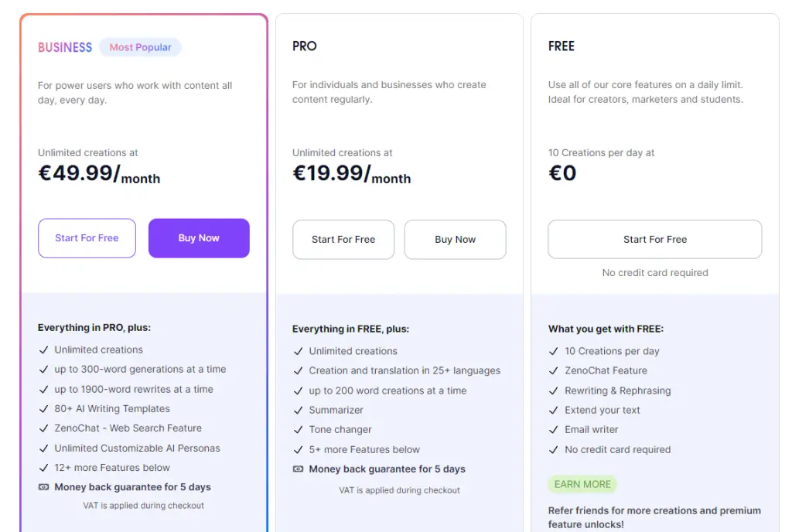Click Buy Now in the Business plan
Screen dimensions: 792x532
click(x=199, y=238)
